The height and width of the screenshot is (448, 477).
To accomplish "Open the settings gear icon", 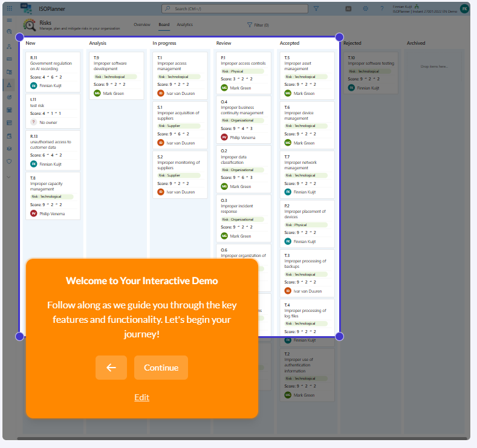I will [365, 9].
